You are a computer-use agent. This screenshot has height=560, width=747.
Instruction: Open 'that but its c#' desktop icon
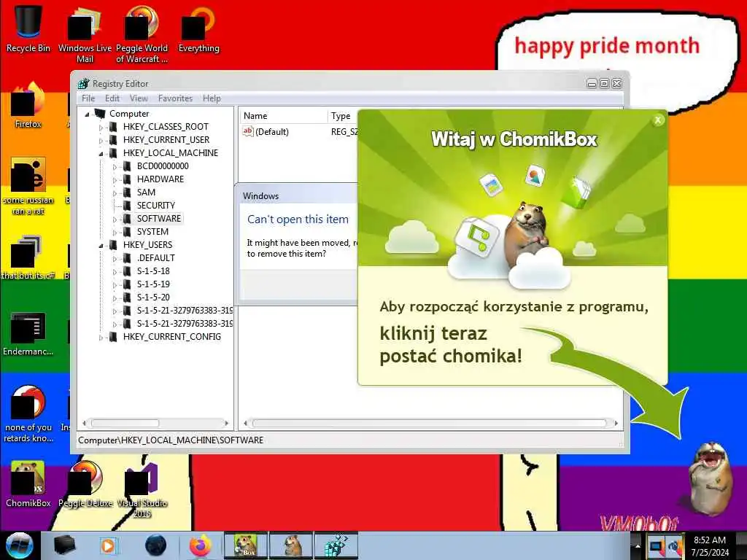point(28,257)
